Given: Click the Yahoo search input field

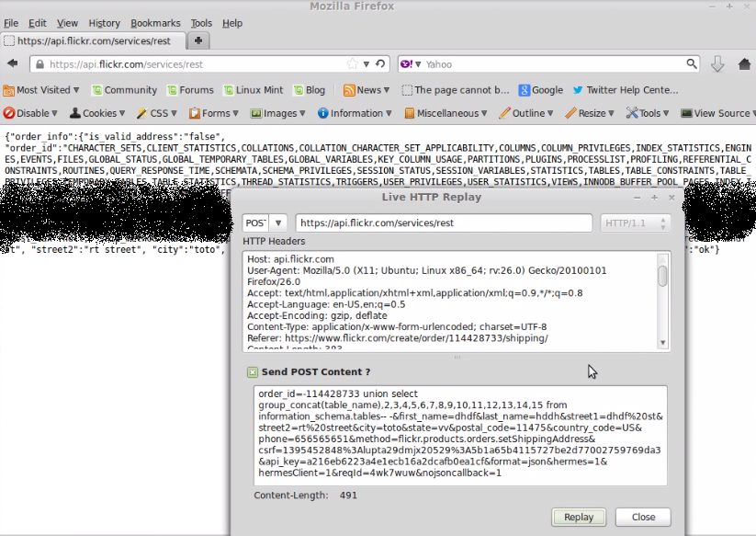Looking at the screenshot, I should pos(555,64).
